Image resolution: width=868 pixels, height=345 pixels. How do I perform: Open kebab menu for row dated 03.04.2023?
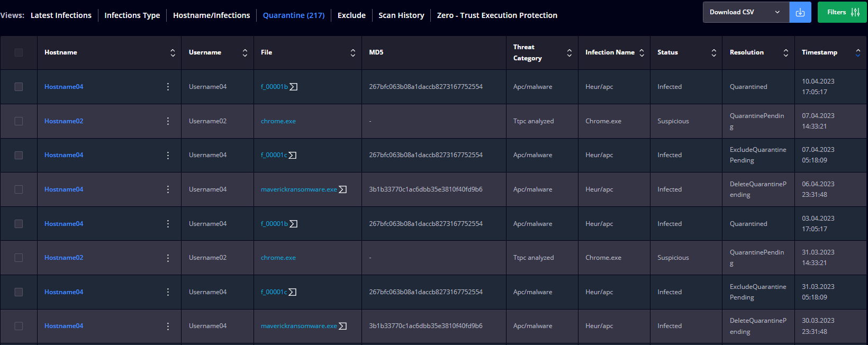coord(168,224)
